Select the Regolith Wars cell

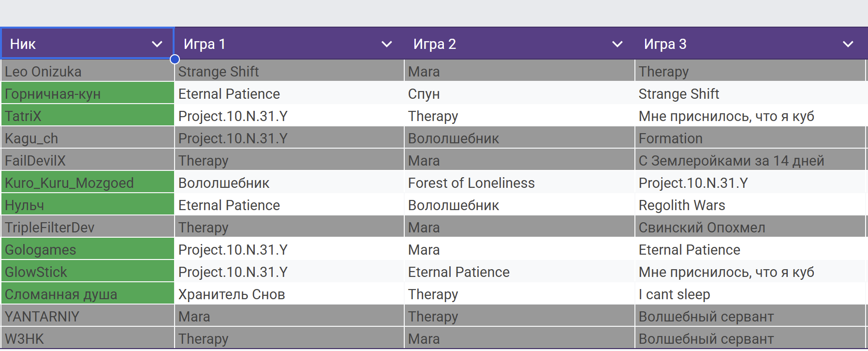[x=750, y=205]
